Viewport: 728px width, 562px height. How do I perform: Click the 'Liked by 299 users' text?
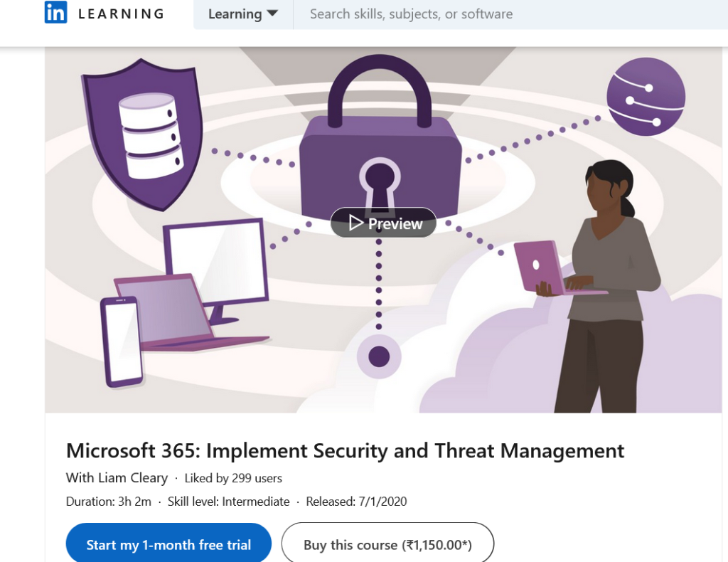233,478
